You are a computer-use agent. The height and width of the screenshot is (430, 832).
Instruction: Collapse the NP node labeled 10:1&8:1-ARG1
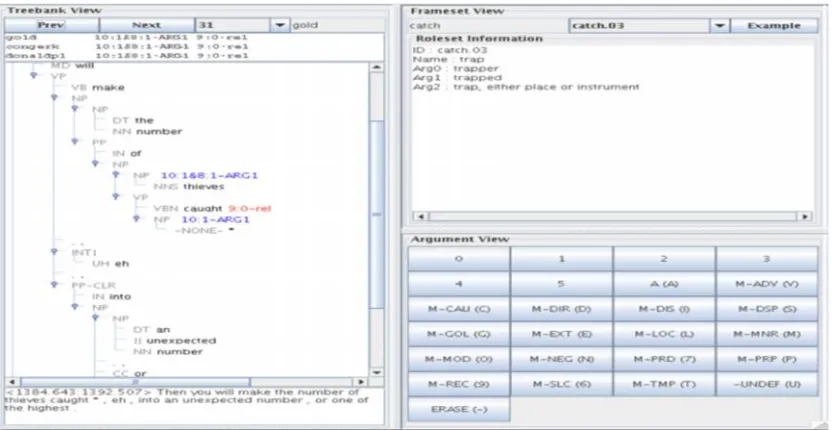pos(116,175)
